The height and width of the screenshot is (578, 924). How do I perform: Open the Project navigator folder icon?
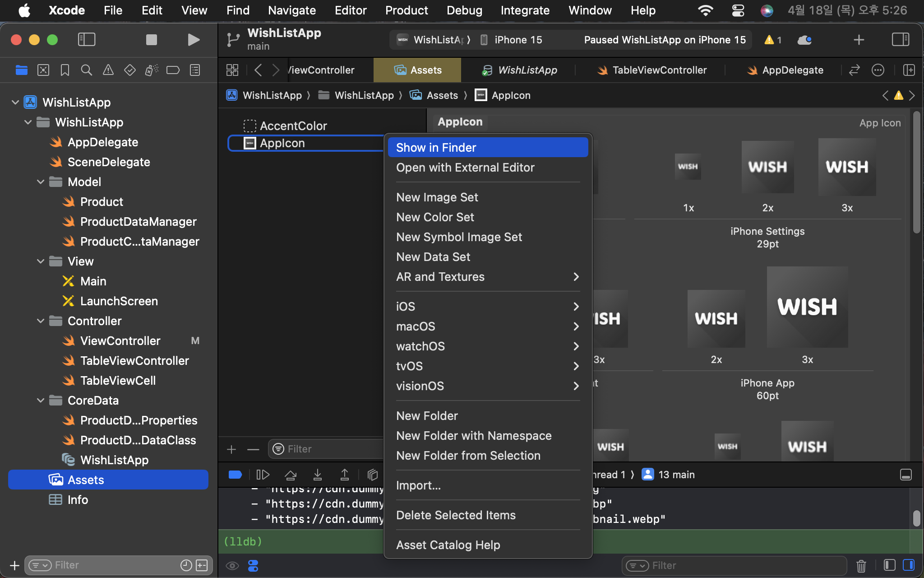tap(21, 70)
